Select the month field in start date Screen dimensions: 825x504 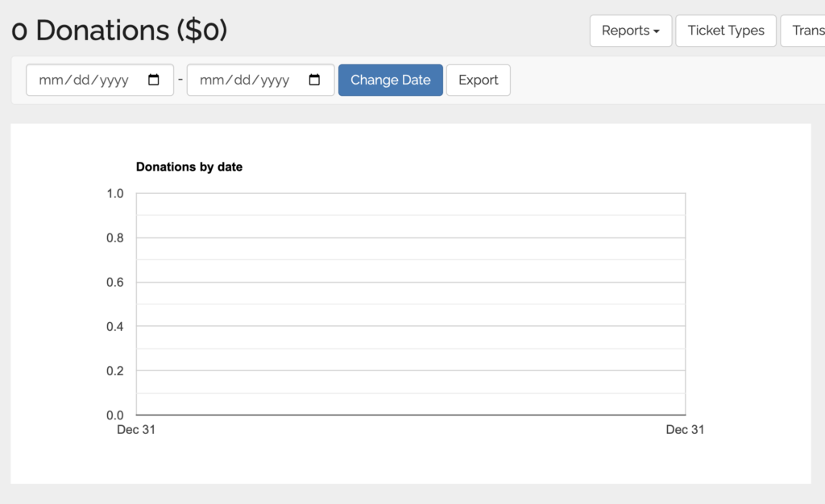[49, 81]
